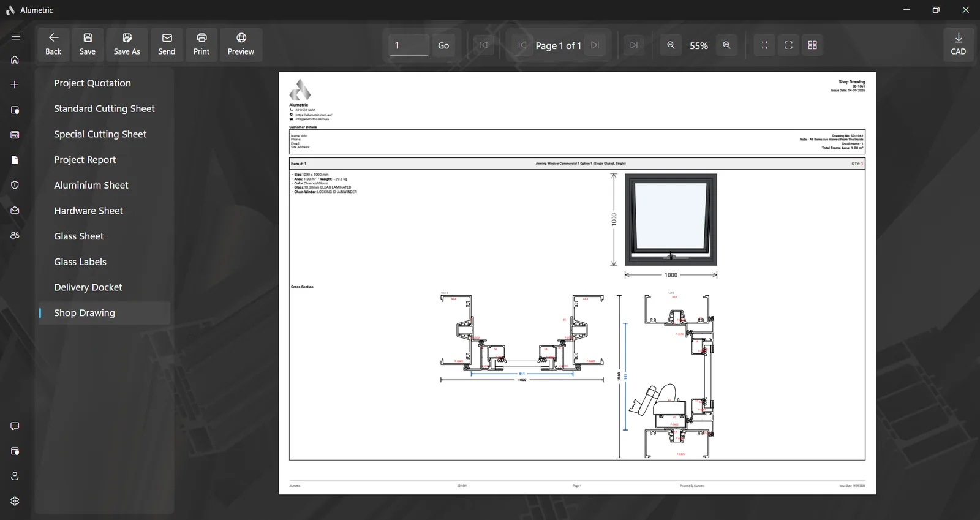
Task: Open the chat feedback icon near bottom
Action: pos(15,426)
